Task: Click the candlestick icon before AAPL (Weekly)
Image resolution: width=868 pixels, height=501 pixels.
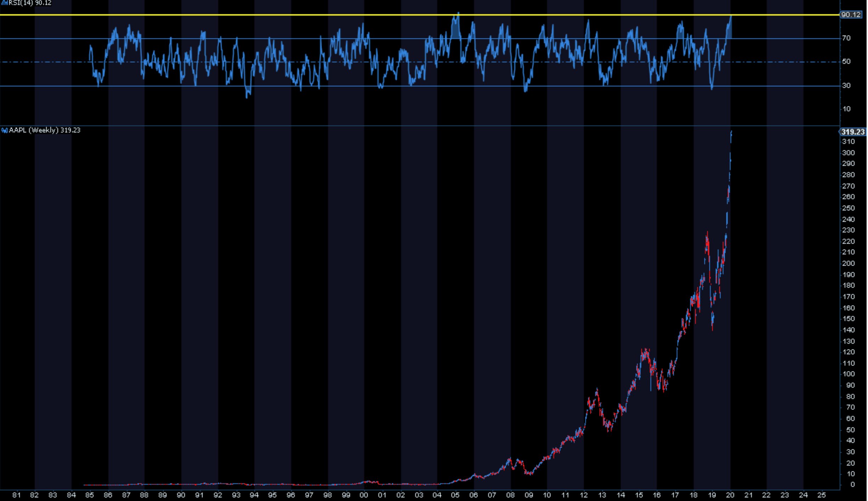Action: tap(4, 130)
